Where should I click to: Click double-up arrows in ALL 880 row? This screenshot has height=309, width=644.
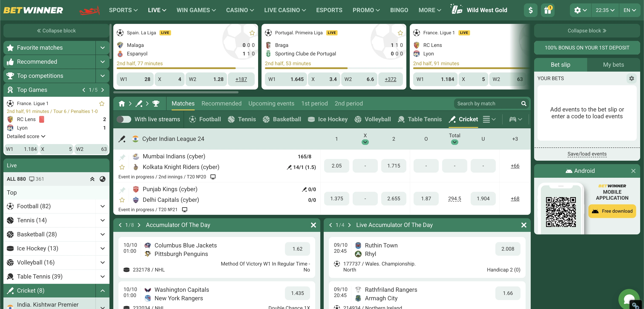coord(92,179)
